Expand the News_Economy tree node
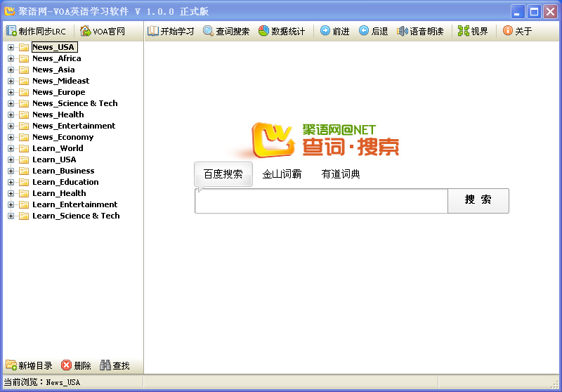562x392 pixels. (11, 137)
